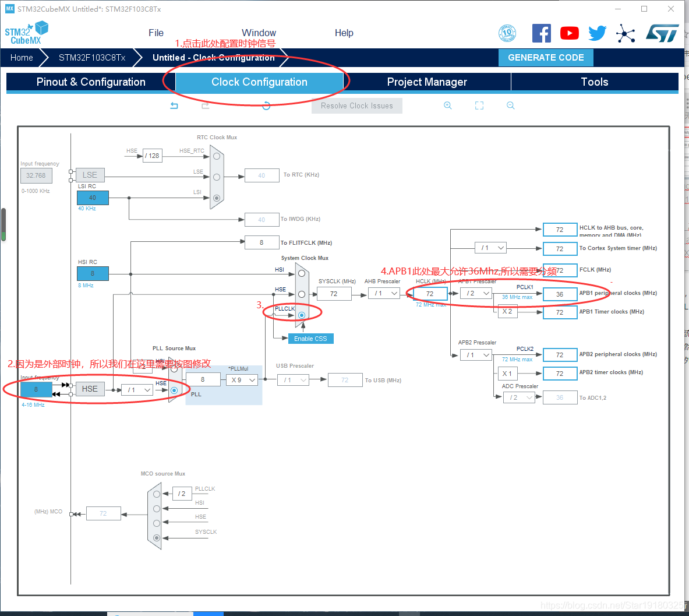The width and height of the screenshot is (689, 616).
Task: Open the Twitter bird icon
Action: (597, 33)
